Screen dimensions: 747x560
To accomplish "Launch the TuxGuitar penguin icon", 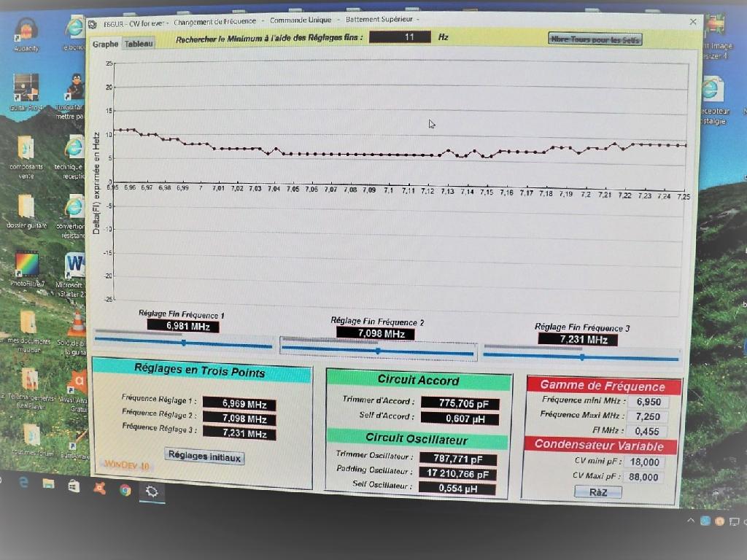I will pos(75,86).
